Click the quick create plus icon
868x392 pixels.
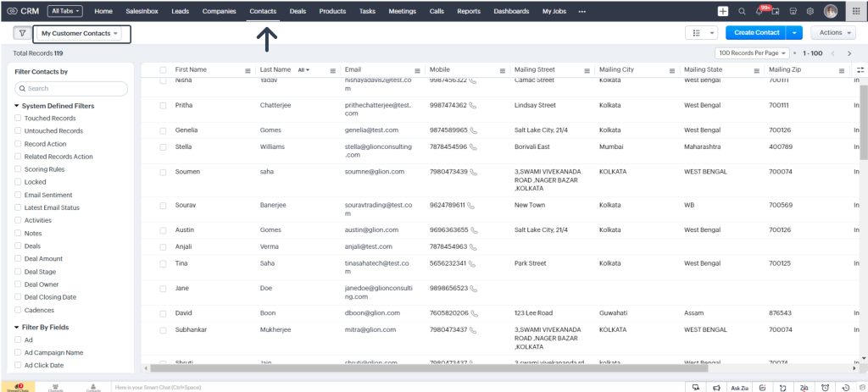[x=723, y=11]
